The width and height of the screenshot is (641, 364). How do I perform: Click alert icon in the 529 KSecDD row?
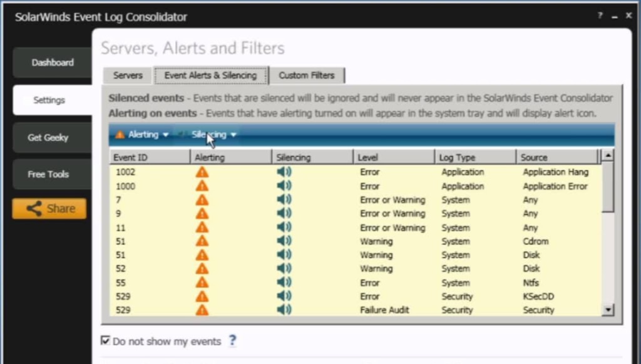[x=202, y=296]
